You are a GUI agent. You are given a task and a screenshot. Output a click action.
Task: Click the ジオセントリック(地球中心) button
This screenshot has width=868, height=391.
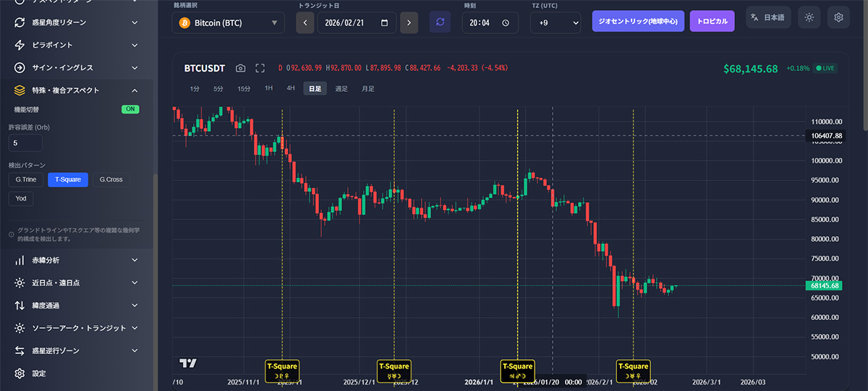click(637, 21)
